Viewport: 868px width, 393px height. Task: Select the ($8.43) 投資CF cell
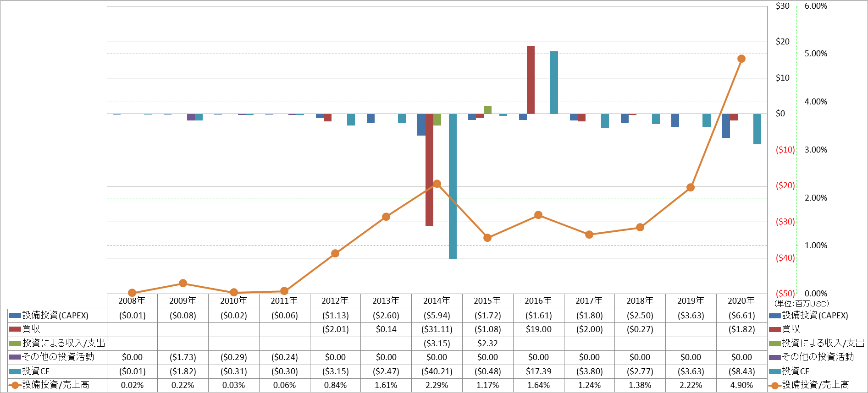(742, 371)
